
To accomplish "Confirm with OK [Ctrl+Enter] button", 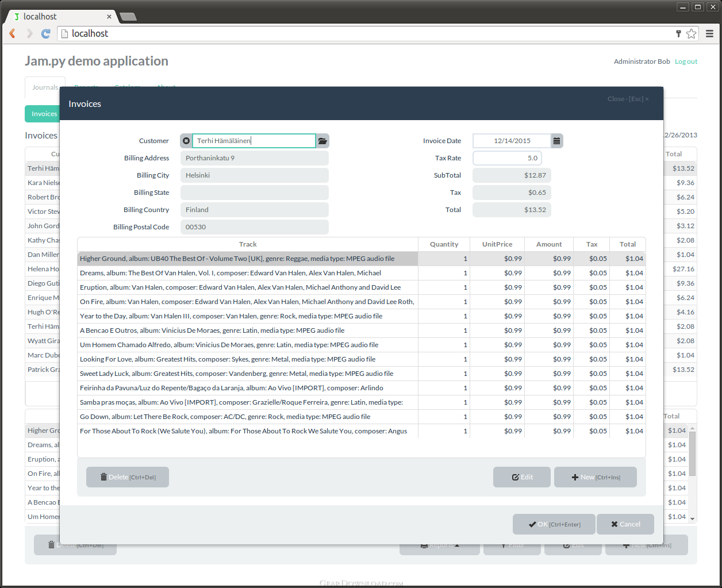I will pos(554,524).
